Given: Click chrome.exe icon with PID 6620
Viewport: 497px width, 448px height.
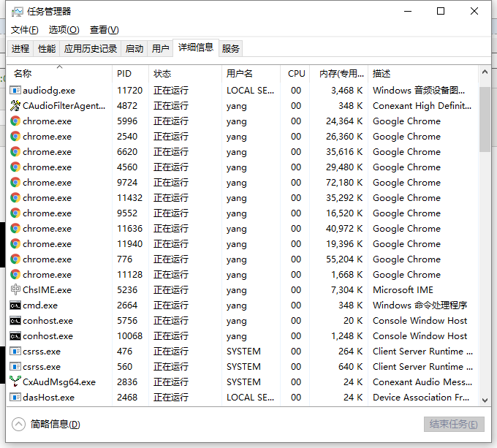Looking at the screenshot, I should (x=15, y=152).
